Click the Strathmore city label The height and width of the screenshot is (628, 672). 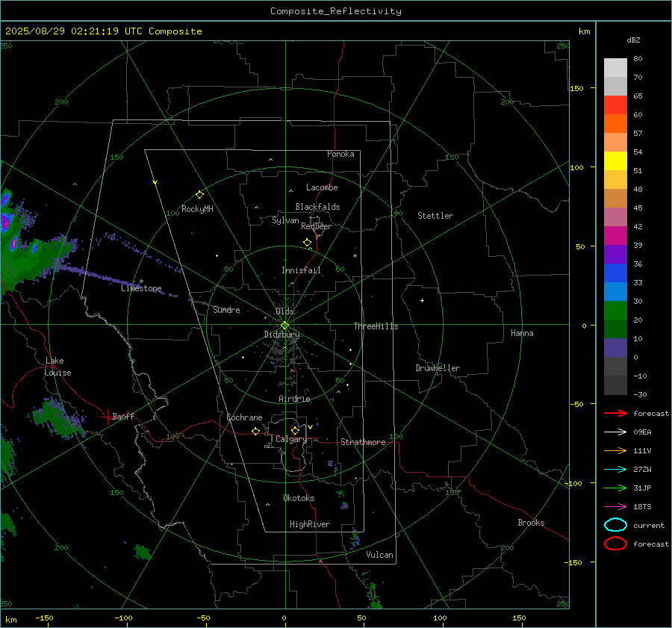pyautogui.click(x=363, y=442)
